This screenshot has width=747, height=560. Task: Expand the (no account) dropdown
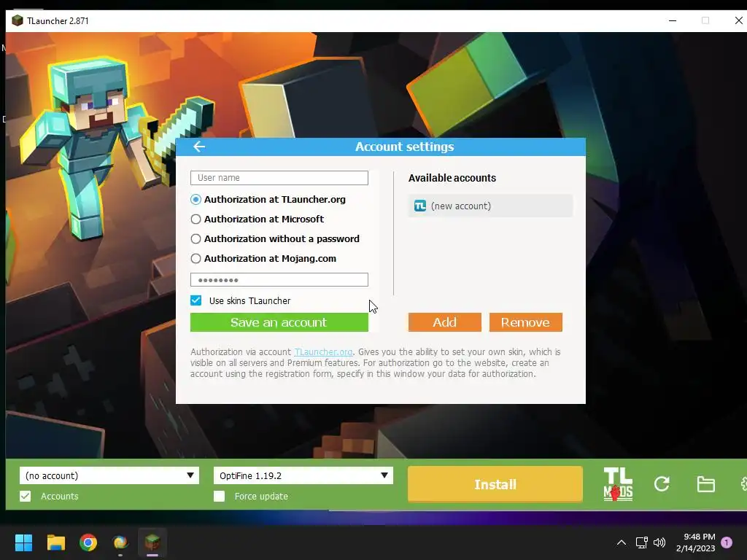[109, 475]
